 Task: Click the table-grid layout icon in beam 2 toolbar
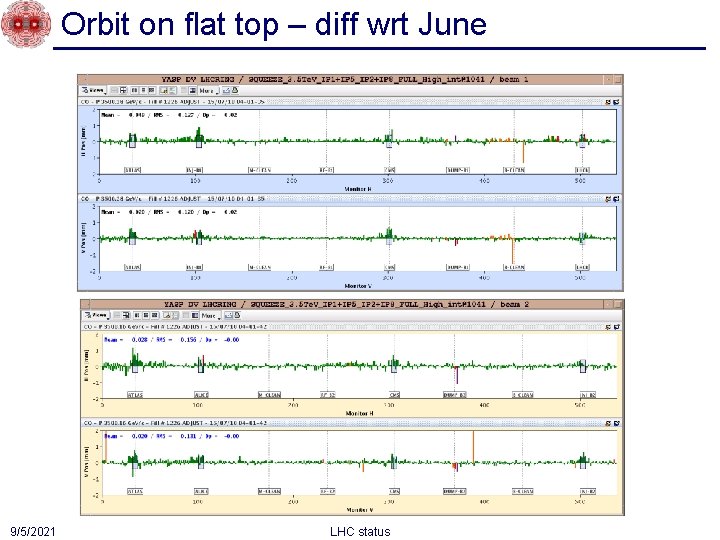(x=126, y=315)
